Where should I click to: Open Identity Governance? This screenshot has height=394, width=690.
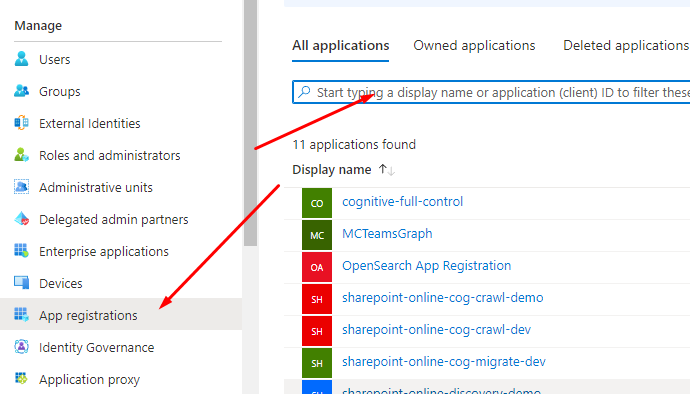(97, 348)
